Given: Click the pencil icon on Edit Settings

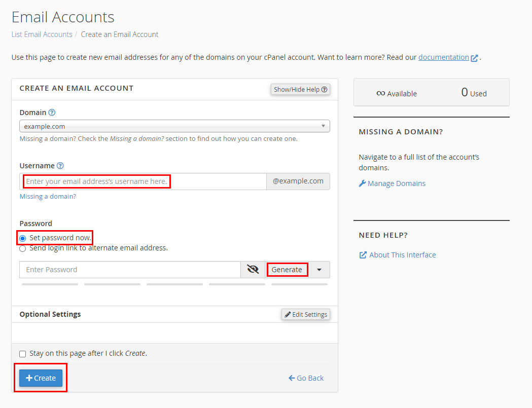Looking at the screenshot, I should (x=288, y=314).
